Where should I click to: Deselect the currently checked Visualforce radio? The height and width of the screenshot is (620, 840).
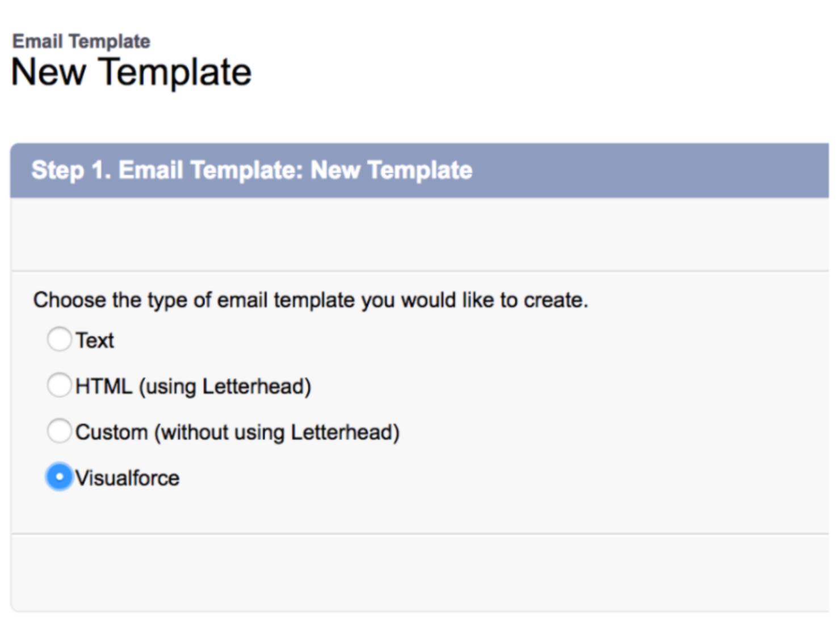click(x=59, y=477)
